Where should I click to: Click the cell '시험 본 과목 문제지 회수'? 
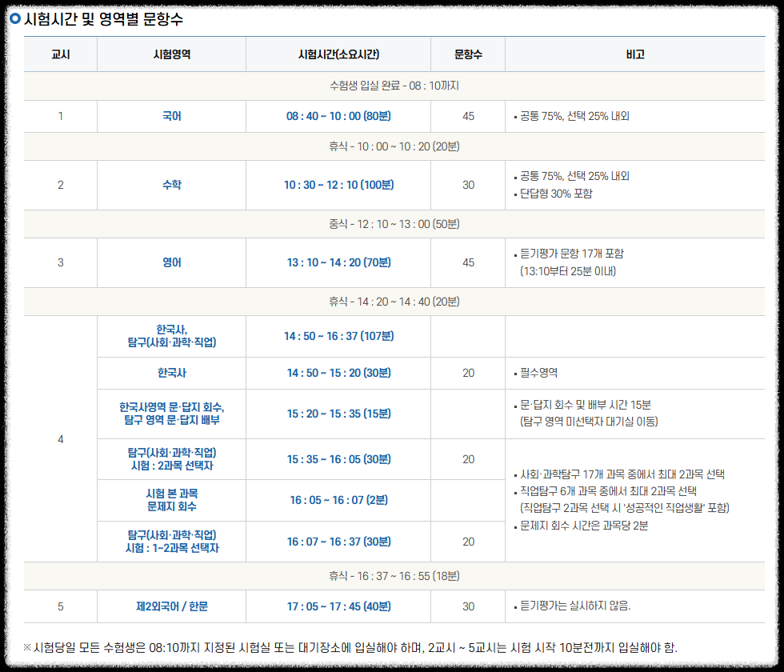click(171, 500)
